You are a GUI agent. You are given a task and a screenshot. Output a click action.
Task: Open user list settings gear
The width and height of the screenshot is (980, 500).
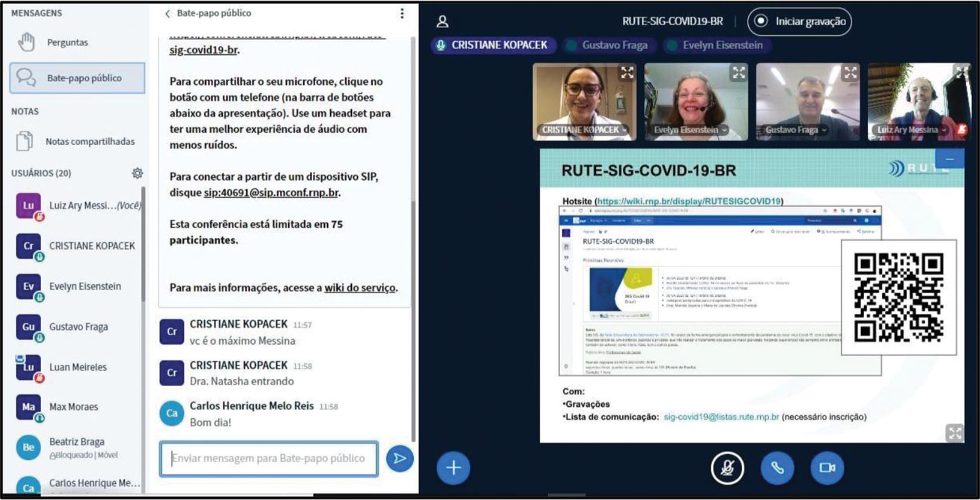(137, 173)
